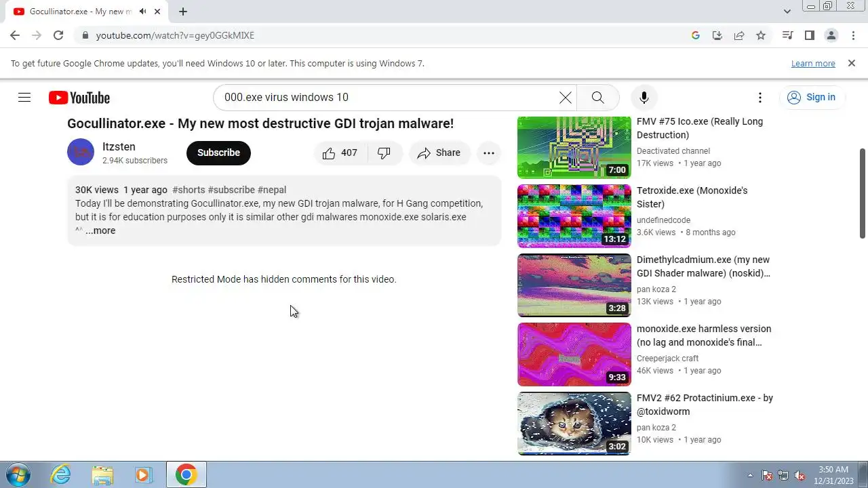The image size is (868, 488).
Task: Open the tab search dropdown arrow
Action: click(787, 12)
